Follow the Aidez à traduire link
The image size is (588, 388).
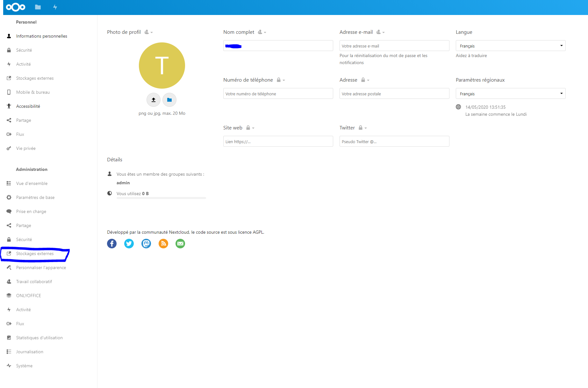(x=471, y=55)
